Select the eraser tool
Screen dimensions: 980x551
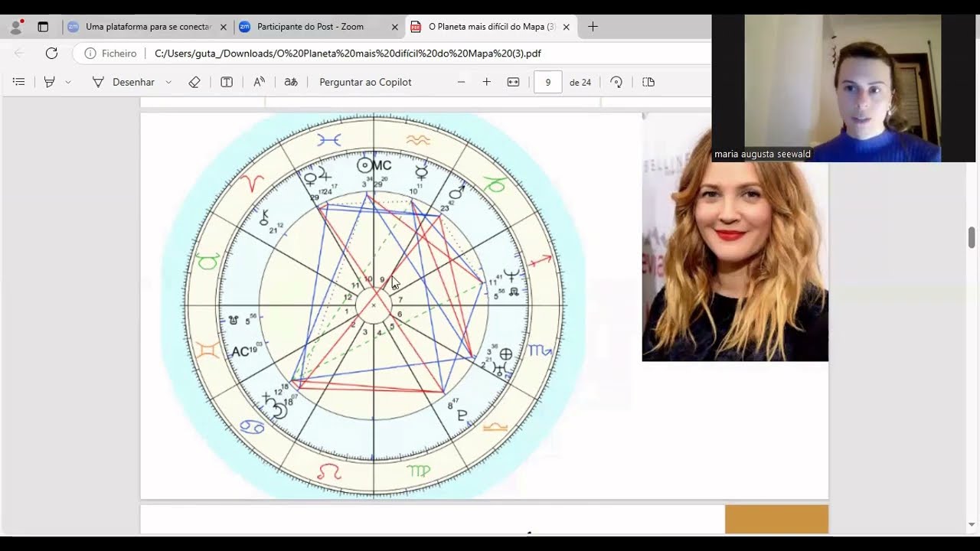click(194, 82)
